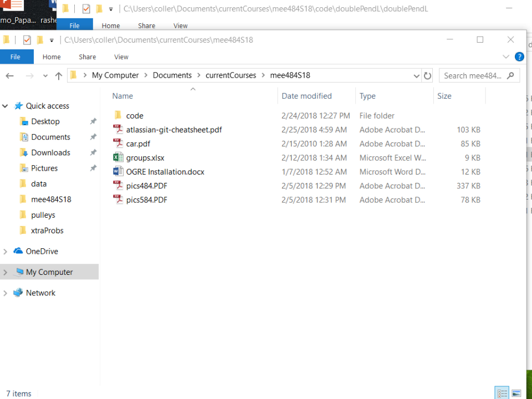Open the File menu in front window
Image resolution: width=532 pixels, height=399 pixels.
click(x=16, y=57)
